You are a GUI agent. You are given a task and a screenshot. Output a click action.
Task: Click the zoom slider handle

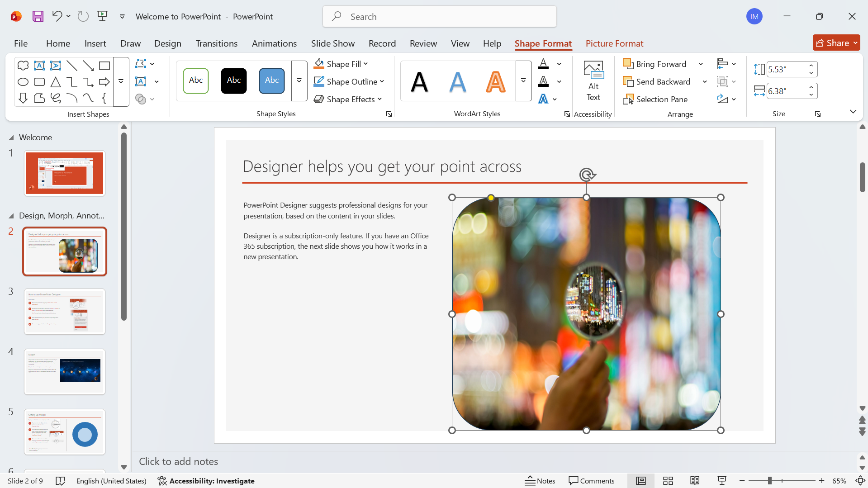[x=769, y=481]
